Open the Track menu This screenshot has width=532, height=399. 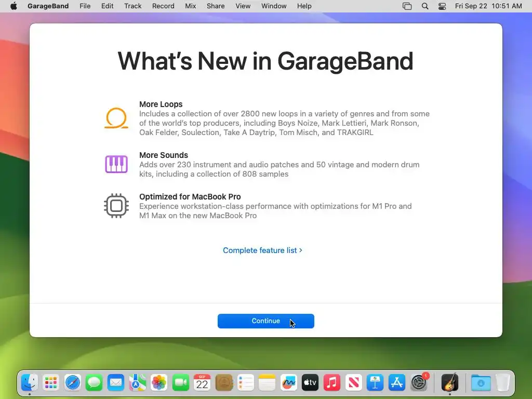(132, 6)
